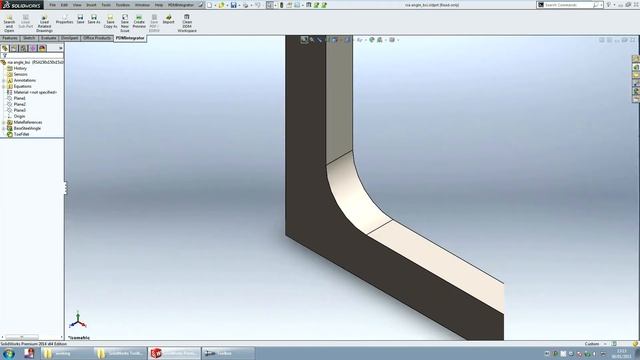Click Save New Issue
Image resolution: width=640 pixels, height=360 pixels.
(124, 23)
